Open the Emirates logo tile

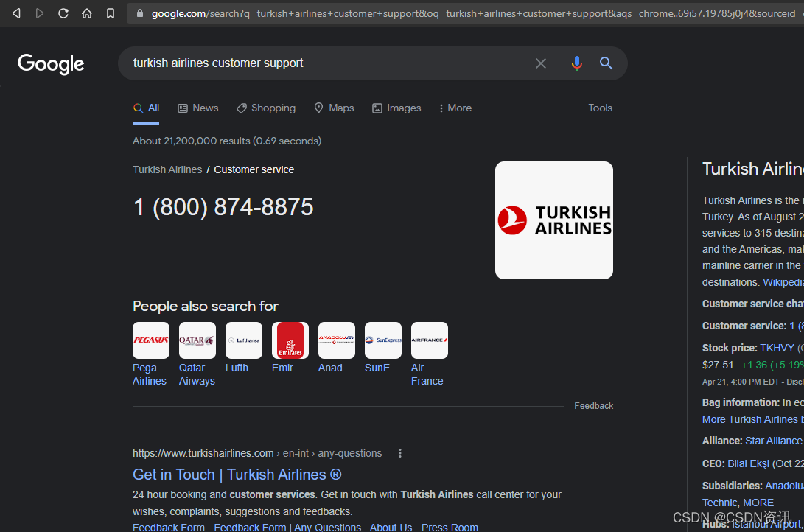point(290,340)
